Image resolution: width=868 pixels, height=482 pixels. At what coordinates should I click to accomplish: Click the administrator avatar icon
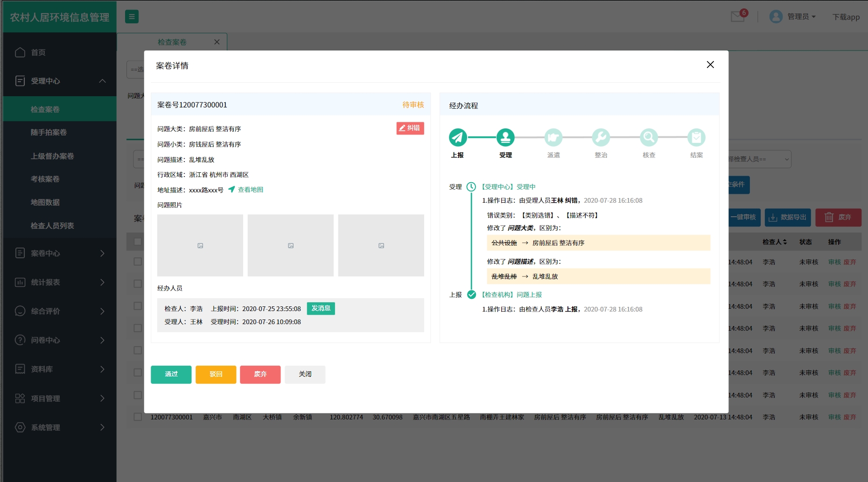pos(776,17)
